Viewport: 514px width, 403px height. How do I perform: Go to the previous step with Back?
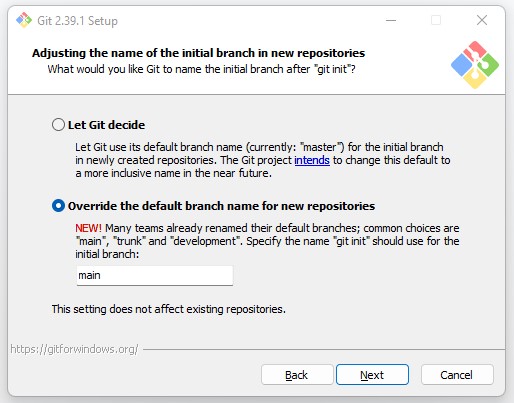click(297, 375)
